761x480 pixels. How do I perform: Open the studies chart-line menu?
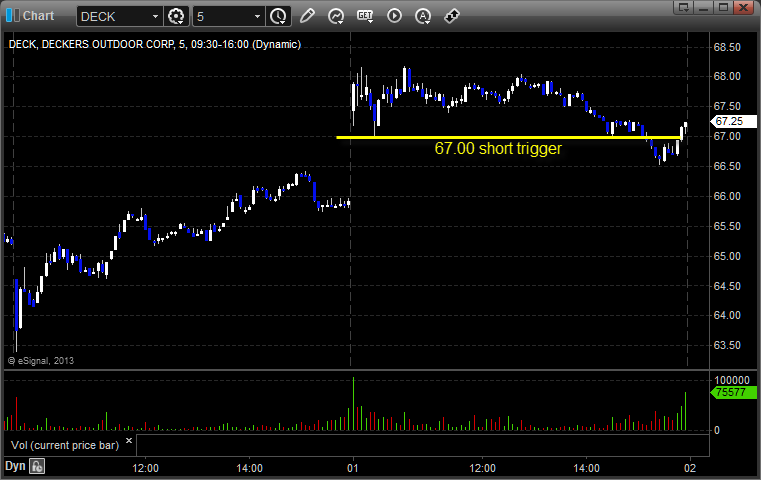pyautogui.click(x=336, y=16)
